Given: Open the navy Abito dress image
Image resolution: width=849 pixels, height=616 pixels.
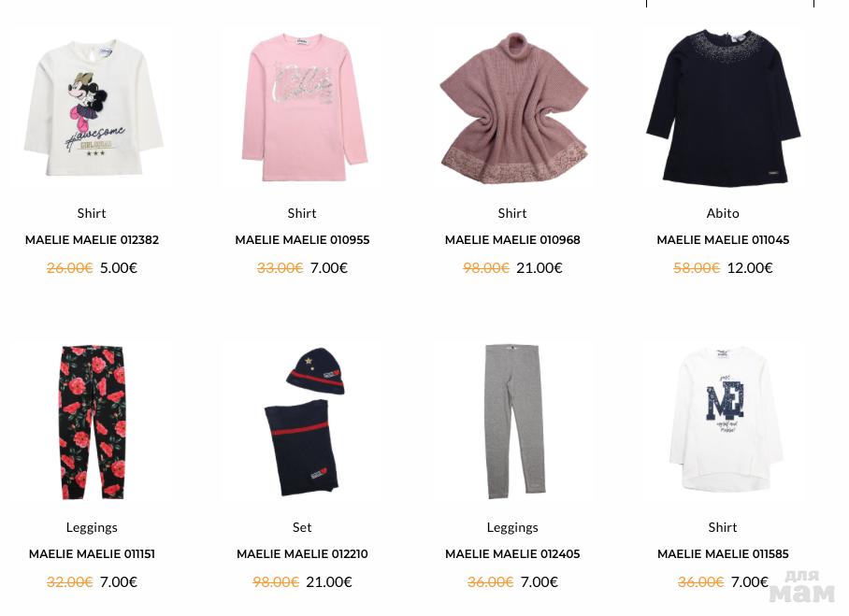Looking at the screenshot, I should (x=723, y=107).
